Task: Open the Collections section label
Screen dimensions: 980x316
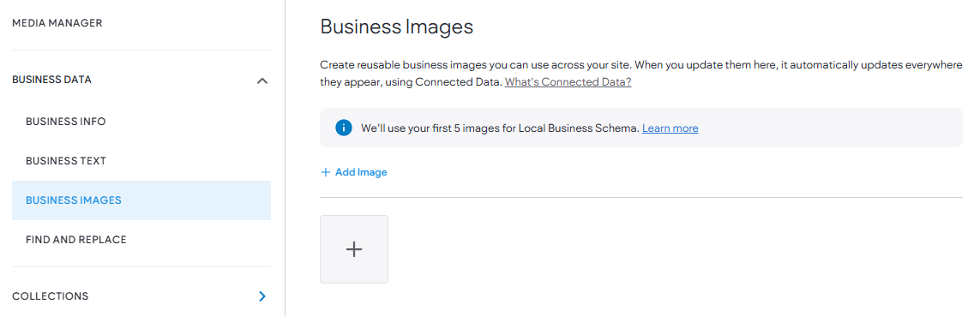Action: pos(50,296)
